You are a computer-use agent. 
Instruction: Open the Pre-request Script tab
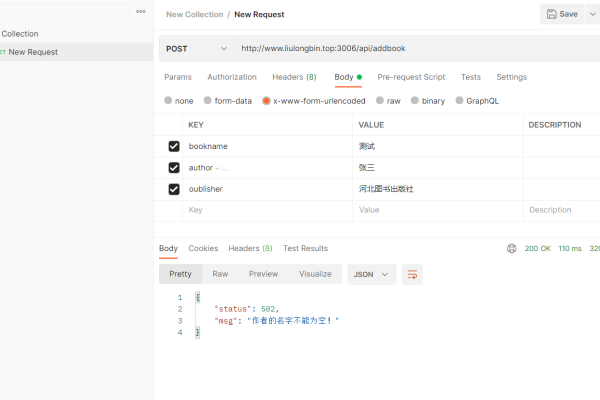point(411,77)
